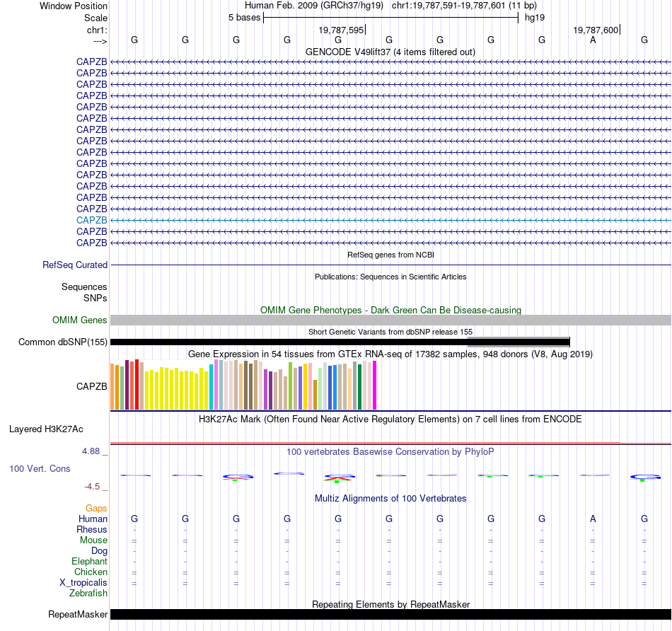Click the Chicken species label
The width and height of the screenshot is (672, 631).
click(91, 572)
